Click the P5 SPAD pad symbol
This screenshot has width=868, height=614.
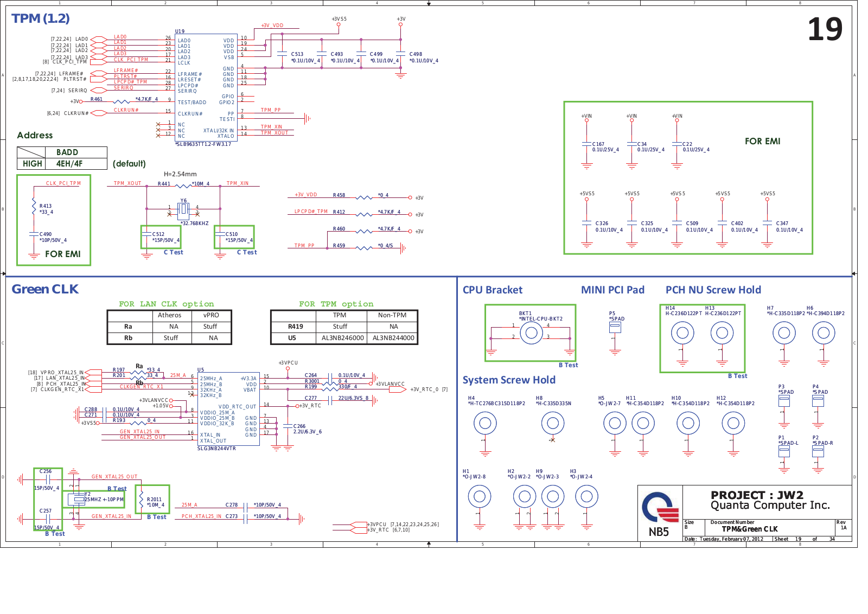point(615,328)
